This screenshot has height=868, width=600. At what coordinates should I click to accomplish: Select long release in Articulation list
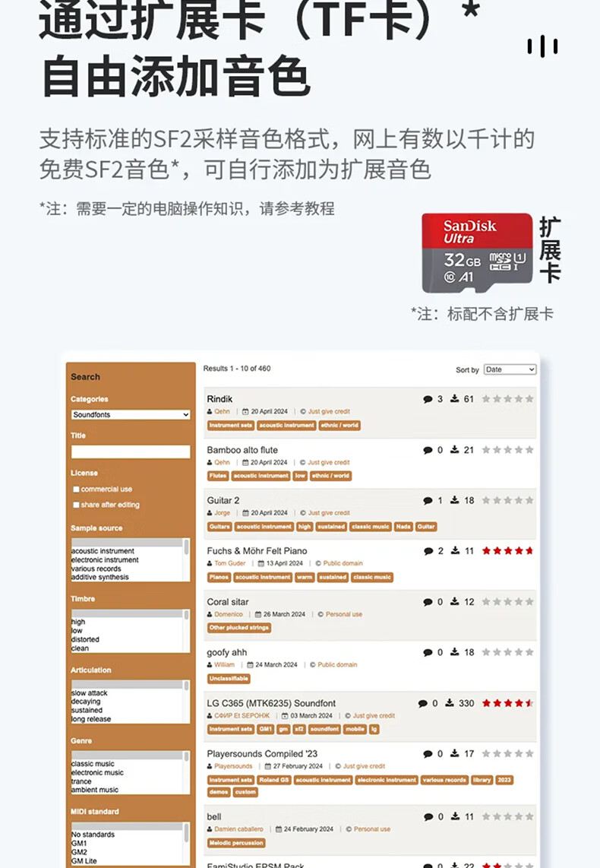(x=91, y=719)
